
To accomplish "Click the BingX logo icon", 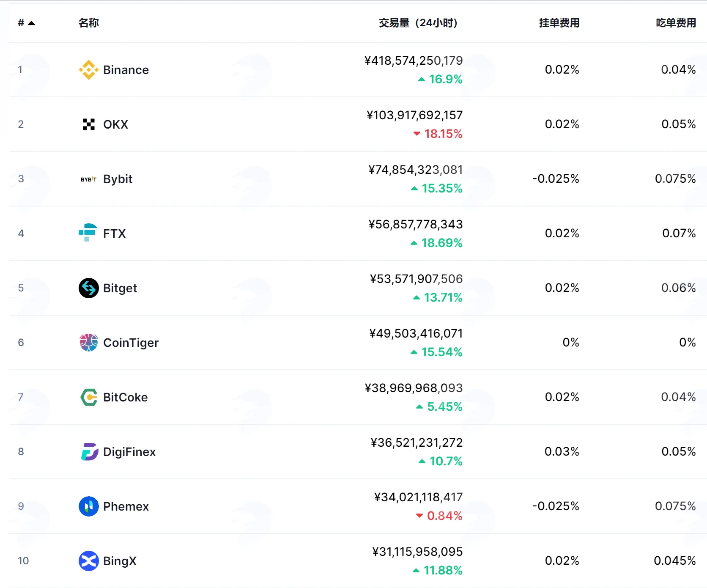I will [x=88, y=561].
